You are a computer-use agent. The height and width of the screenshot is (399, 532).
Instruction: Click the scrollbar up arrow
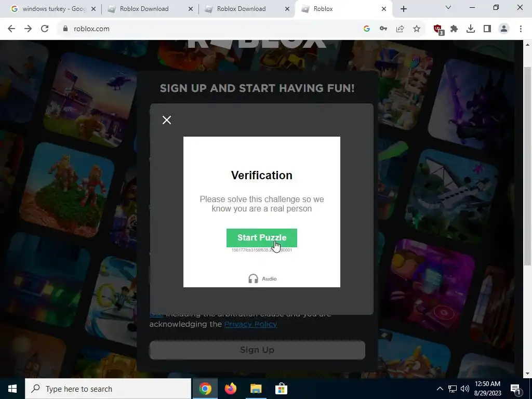tap(528, 45)
